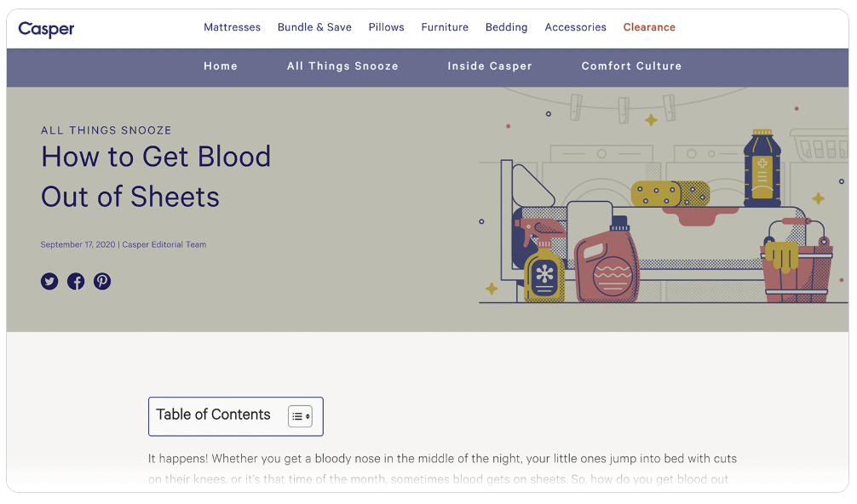Share the article on Twitter

[x=49, y=281]
